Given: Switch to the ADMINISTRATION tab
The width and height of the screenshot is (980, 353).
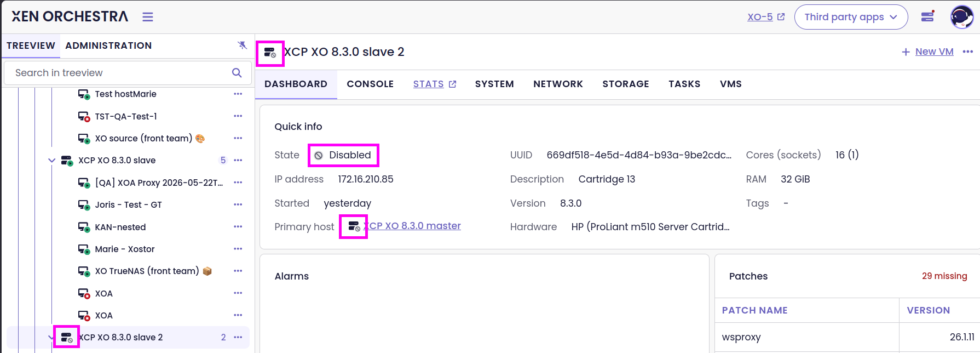Looking at the screenshot, I should click(x=108, y=45).
